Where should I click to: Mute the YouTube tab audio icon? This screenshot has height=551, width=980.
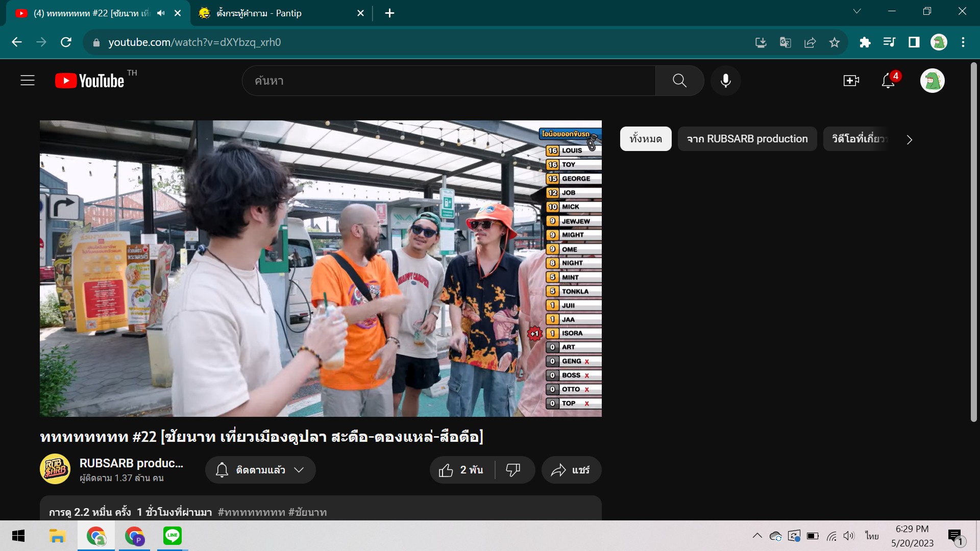tap(161, 13)
